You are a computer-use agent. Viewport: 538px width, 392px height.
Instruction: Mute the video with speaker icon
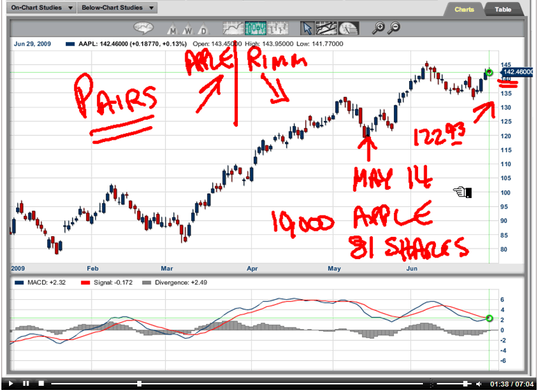pos(479,384)
